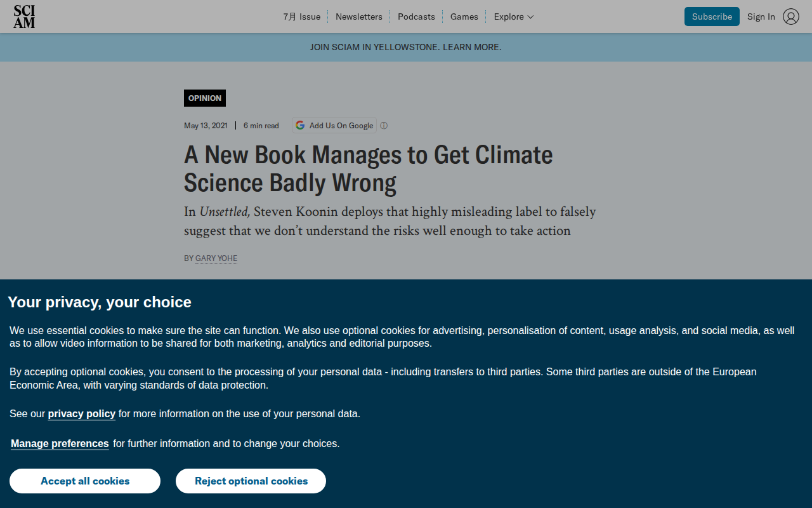Open author Gary Yohe's link
Viewport: 812px width, 508px height.
(x=216, y=258)
